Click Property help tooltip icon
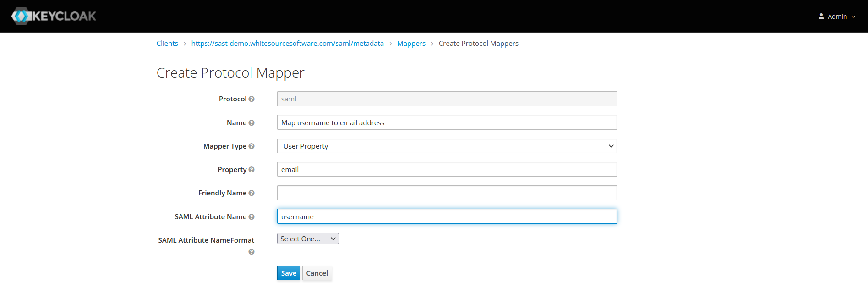This screenshot has height=294, width=868. (x=251, y=170)
